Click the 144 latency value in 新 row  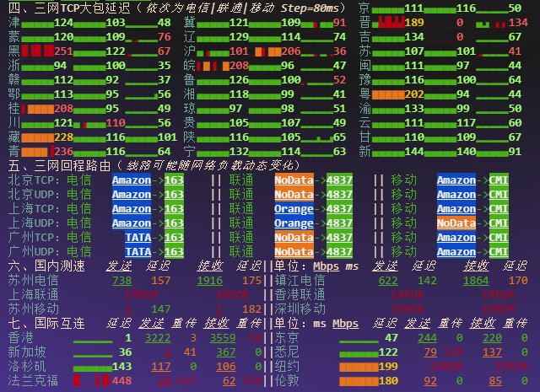(x=414, y=152)
